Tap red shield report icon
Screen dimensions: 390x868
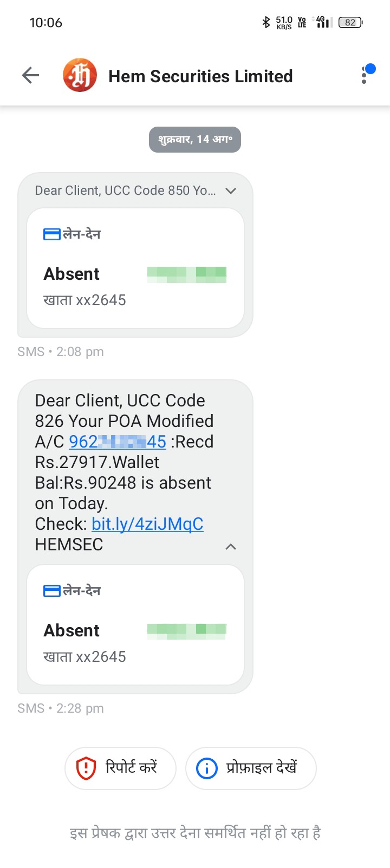coord(86,768)
